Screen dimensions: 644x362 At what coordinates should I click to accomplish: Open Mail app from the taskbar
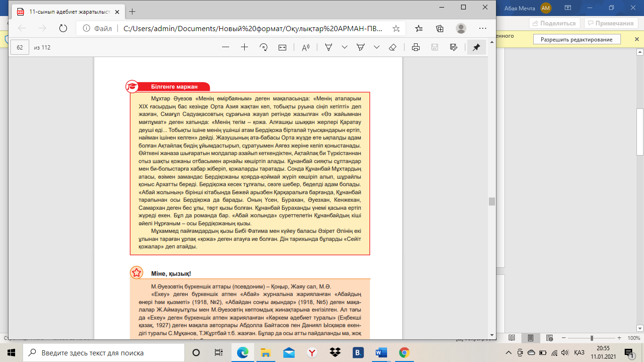pos(289,353)
